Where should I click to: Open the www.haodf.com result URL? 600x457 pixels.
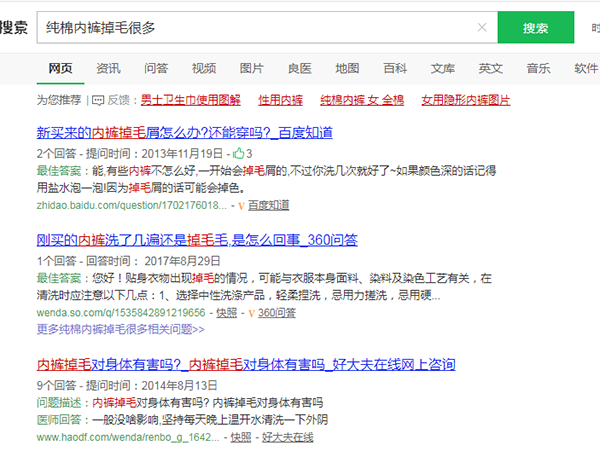tap(128, 437)
